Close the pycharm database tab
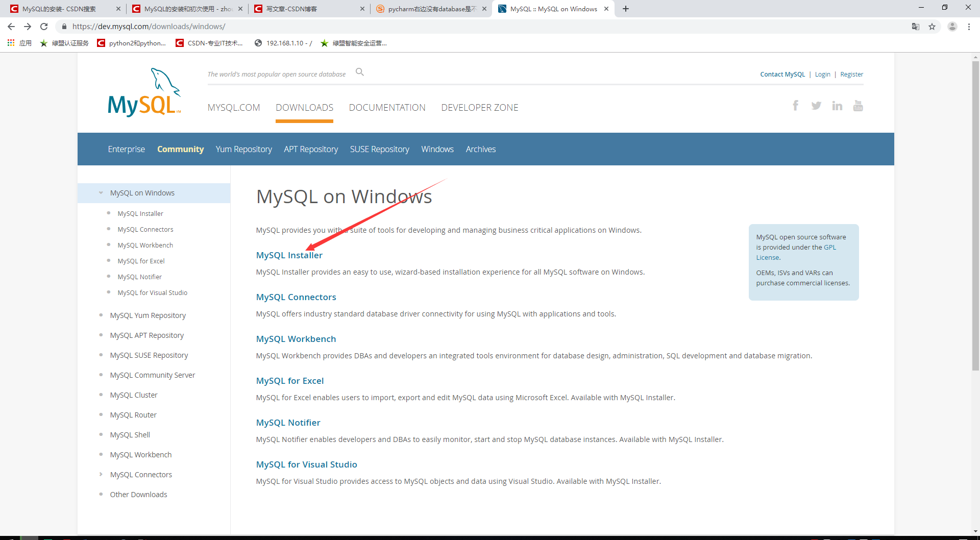 pos(484,9)
